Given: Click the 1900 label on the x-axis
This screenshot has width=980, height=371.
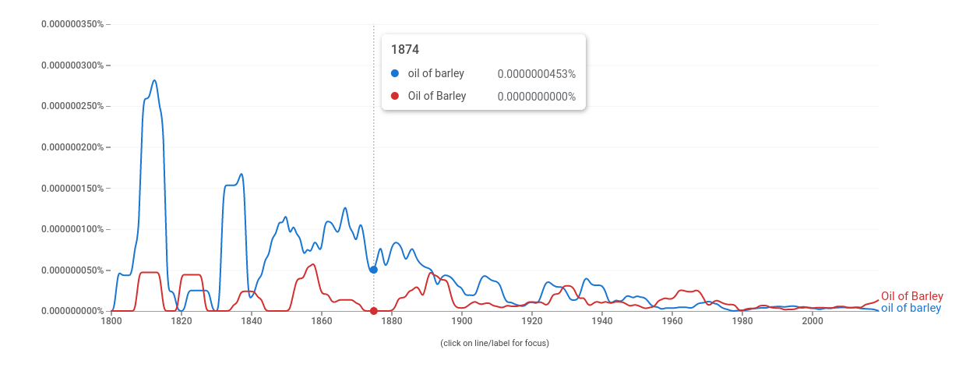Looking at the screenshot, I should click(x=462, y=321).
